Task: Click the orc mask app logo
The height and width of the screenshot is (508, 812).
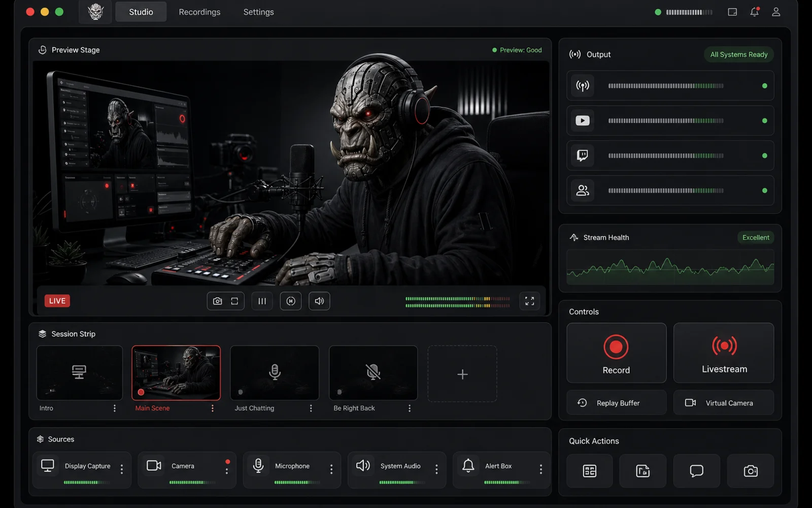Action: (x=95, y=12)
